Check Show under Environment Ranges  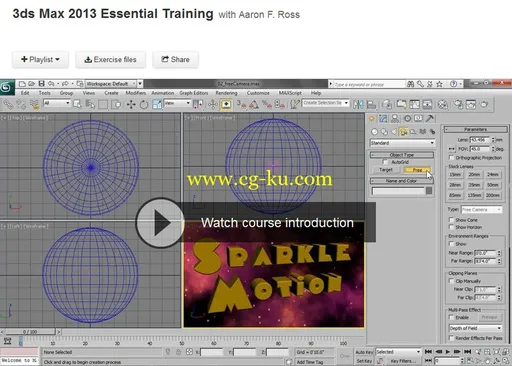[451, 244]
